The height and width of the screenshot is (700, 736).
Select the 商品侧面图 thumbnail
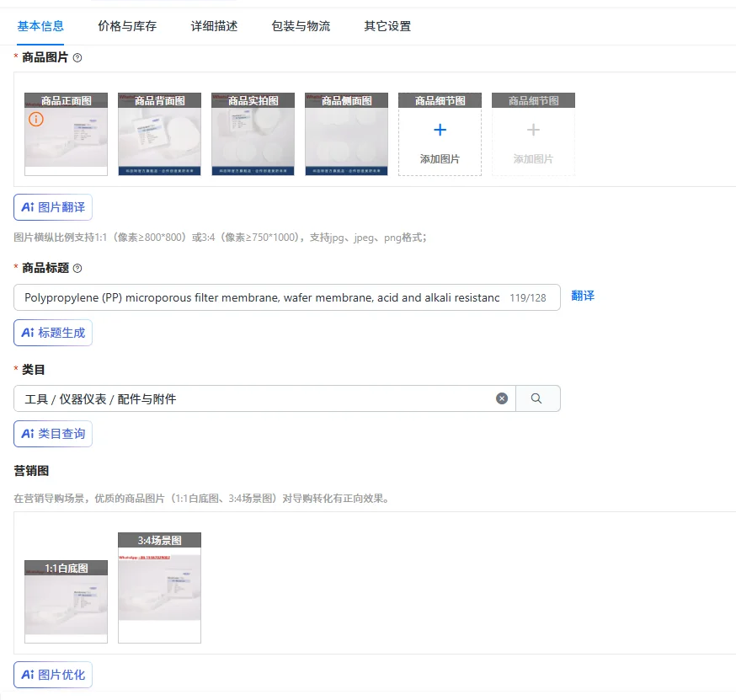[346, 134]
